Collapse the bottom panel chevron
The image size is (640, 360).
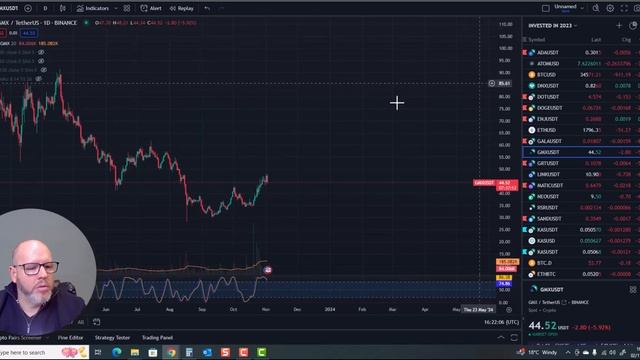point(501,337)
